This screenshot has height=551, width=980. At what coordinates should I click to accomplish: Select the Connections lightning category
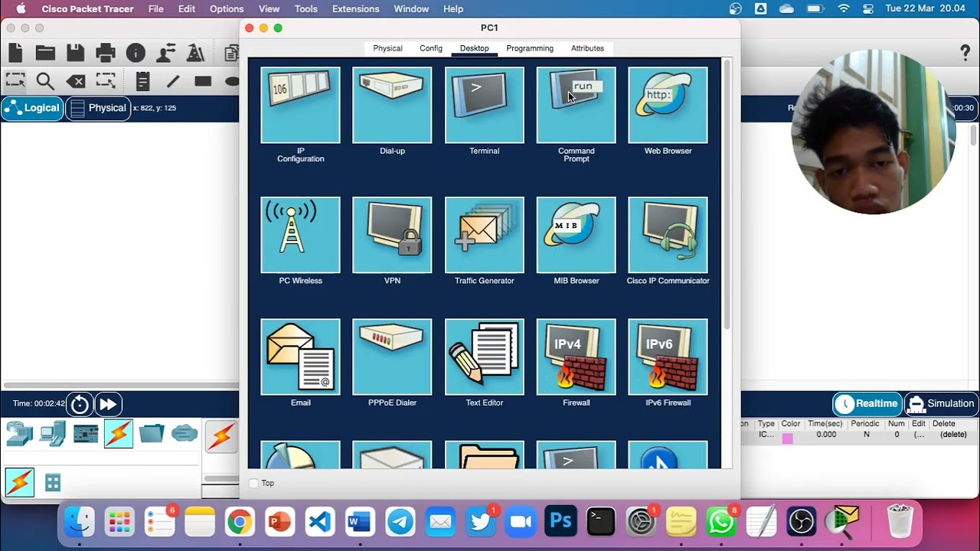coord(119,434)
